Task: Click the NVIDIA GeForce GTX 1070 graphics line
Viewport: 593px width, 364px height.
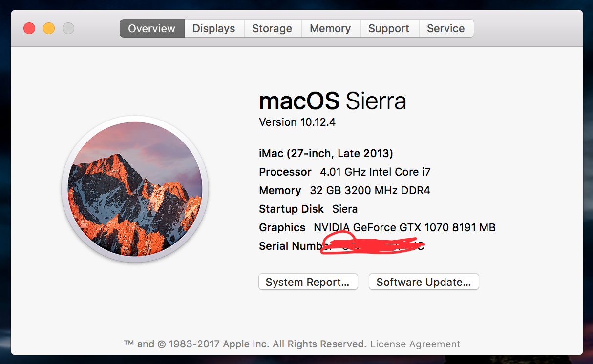Action: click(x=377, y=227)
